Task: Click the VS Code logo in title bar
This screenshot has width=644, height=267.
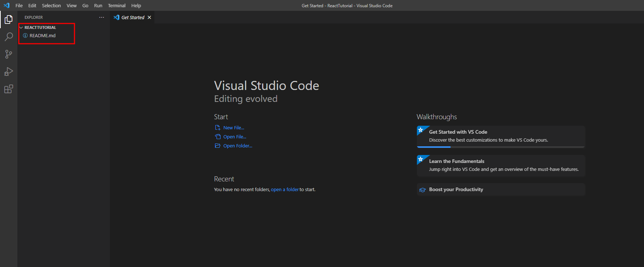Action: click(x=7, y=5)
